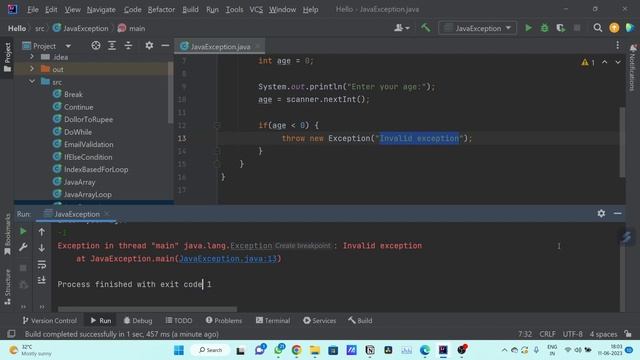Open the warning indicator in editor
The height and width of the screenshot is (360, 640).
point(588,62)
